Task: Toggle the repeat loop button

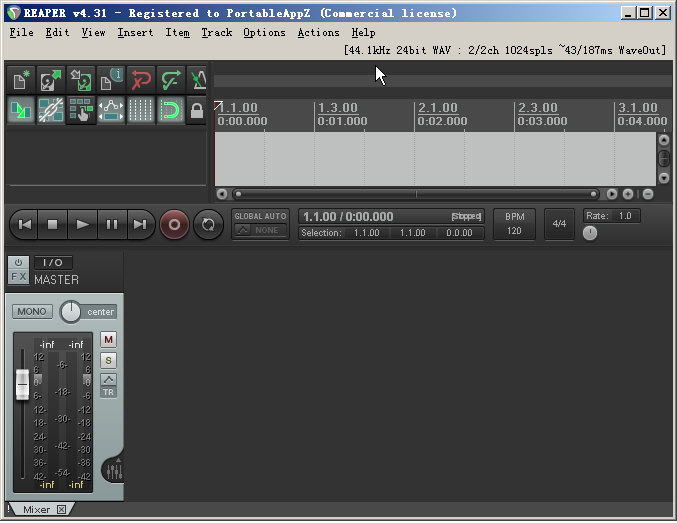Action: [x=208, y=225]
